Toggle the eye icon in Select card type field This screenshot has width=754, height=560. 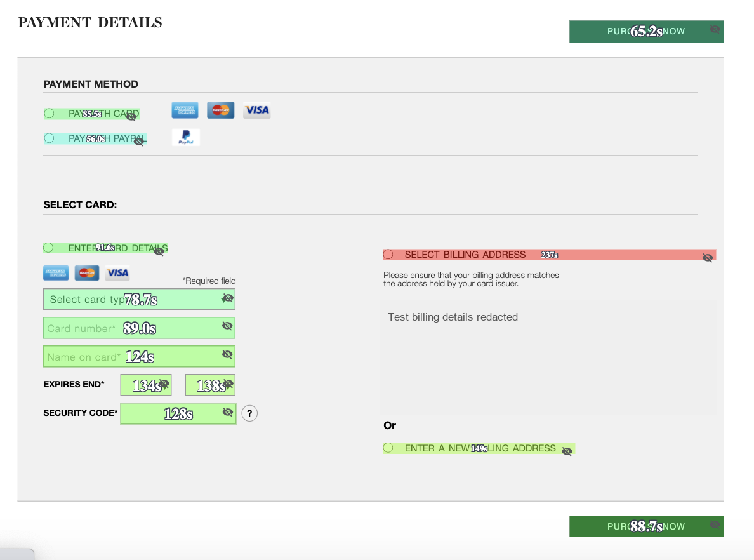tap(227, 298)
